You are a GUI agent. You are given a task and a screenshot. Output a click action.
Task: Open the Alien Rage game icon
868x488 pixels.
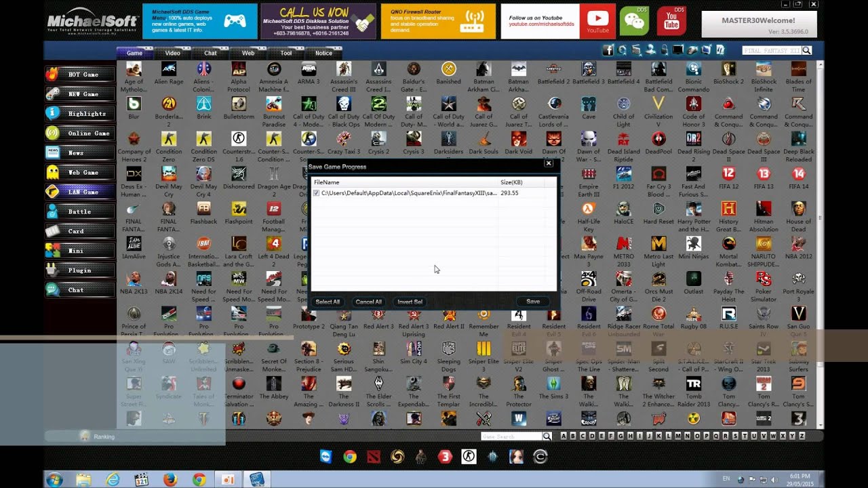click(x=169, y=69)
